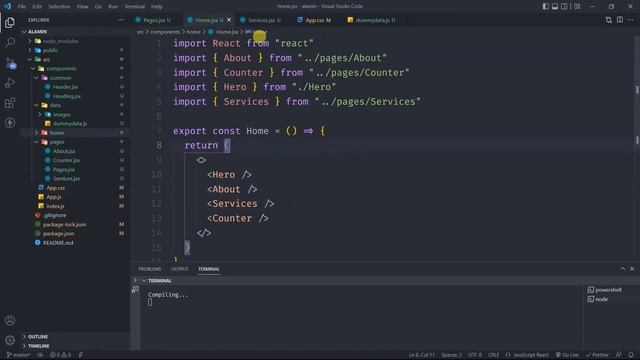Screen dimensions: 640x360
Task: Open package.json in the Explorer
Action: 58,233
